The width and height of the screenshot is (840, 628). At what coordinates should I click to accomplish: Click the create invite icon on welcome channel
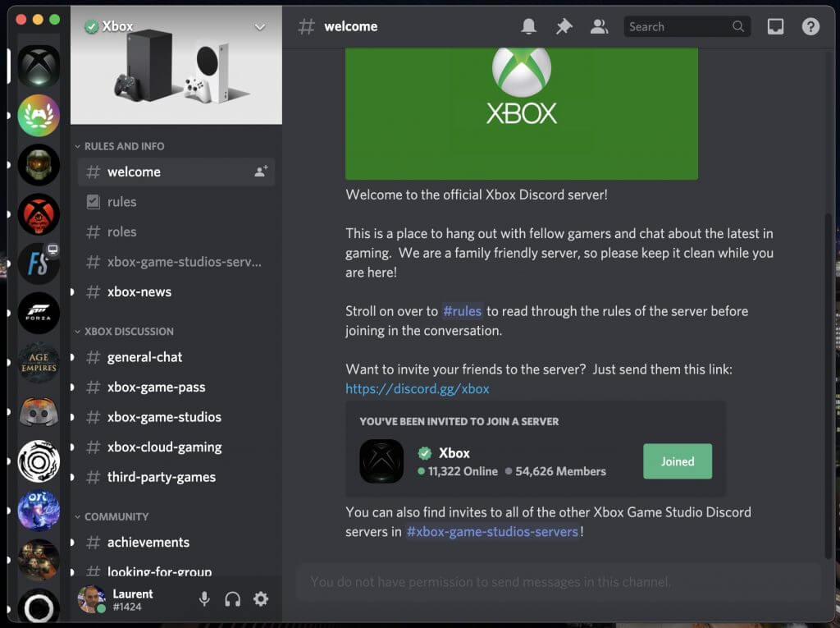[262, 171]
